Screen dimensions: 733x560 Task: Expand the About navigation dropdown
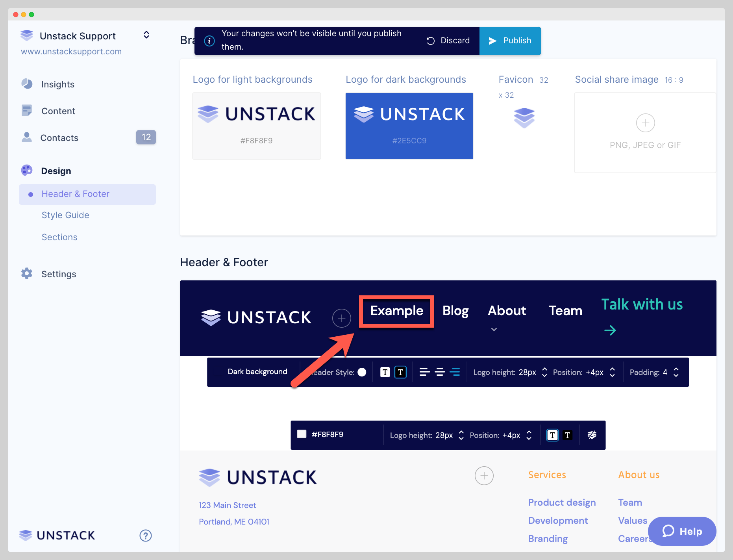pyautogui.click(x=494, y=329)
